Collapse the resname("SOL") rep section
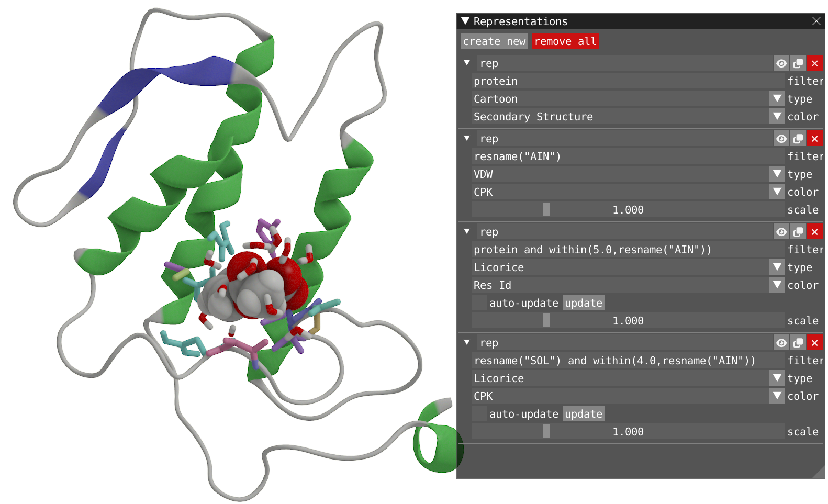 467,342
